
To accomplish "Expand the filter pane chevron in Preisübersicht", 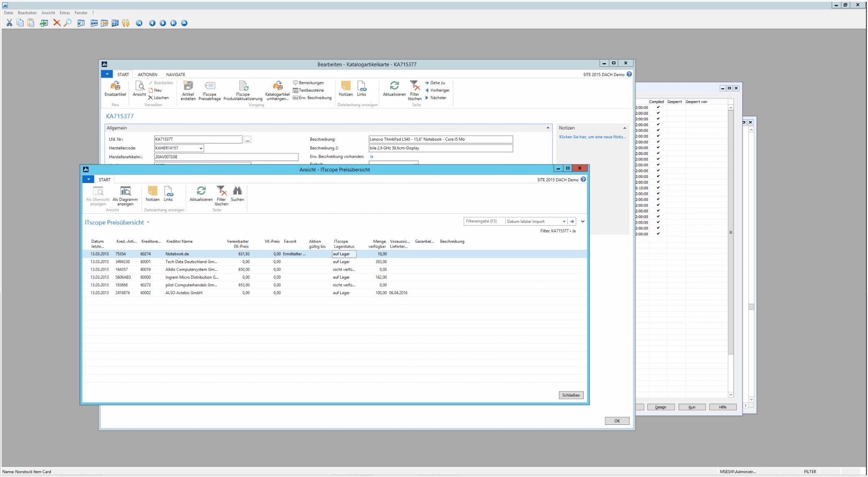I will click(x=583, y=222).
